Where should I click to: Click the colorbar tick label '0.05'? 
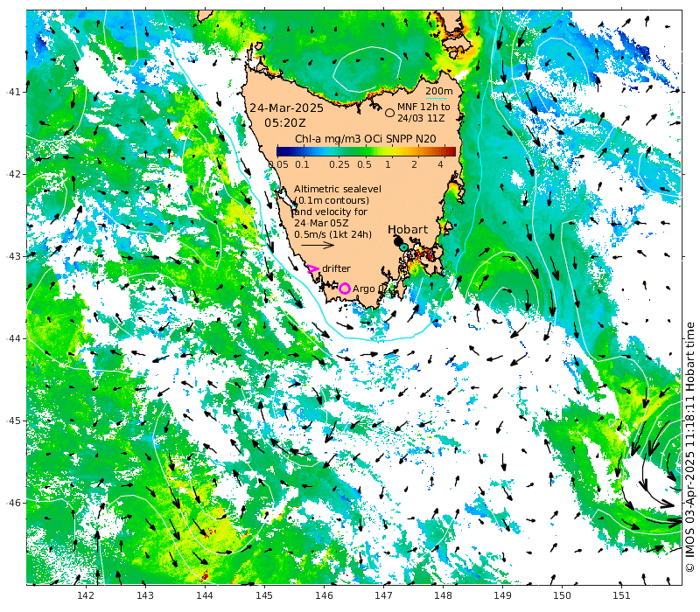[x=278, y=164]
